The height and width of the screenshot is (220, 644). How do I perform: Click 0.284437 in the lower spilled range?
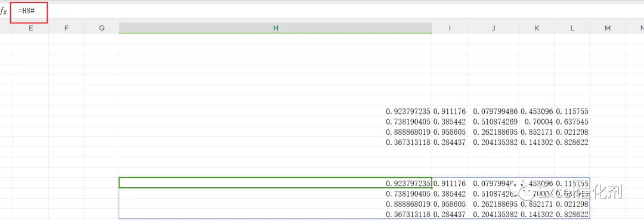point(450,214)
